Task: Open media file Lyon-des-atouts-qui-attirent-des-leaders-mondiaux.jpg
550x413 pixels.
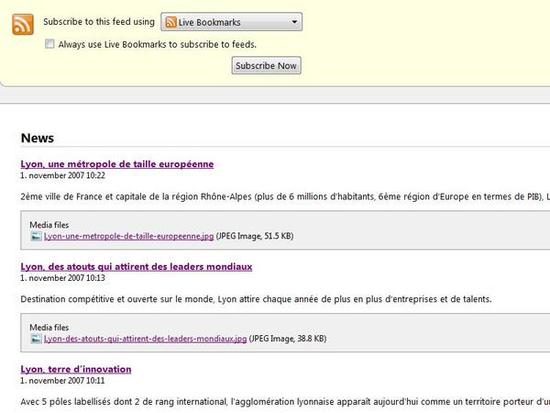Action: coord(145,339)
